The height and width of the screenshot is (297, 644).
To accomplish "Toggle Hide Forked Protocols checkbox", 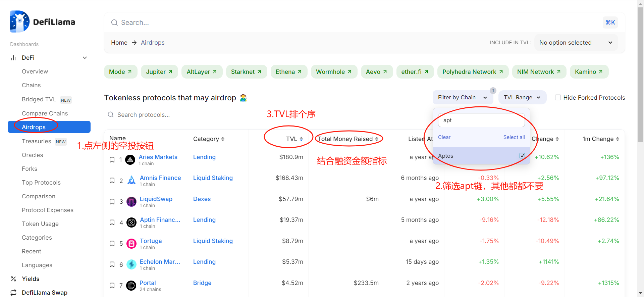I will (x=558, y=97).
